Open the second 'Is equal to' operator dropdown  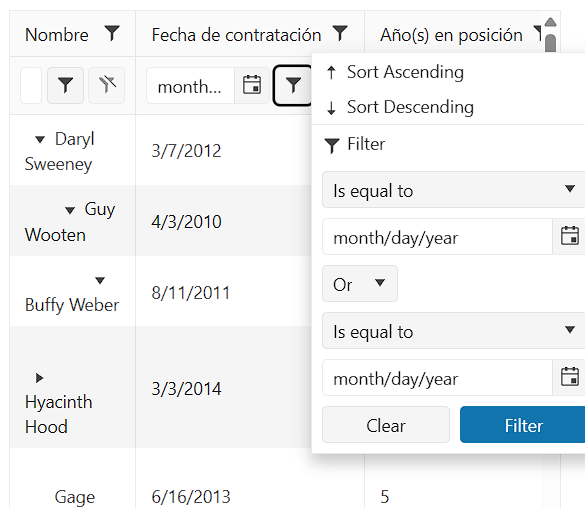pos(454,331)
